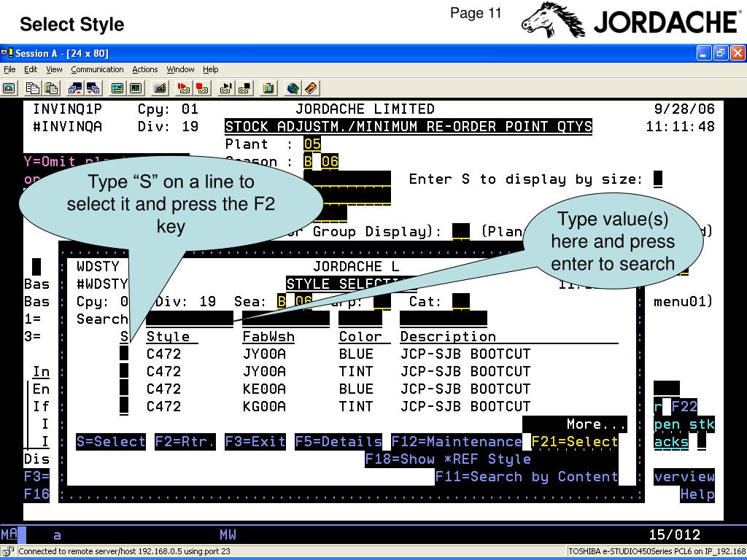Screen dimensions: 747x560
Task: Click the yellow F21=Select function key label
Action: click(x=575, y=442)
